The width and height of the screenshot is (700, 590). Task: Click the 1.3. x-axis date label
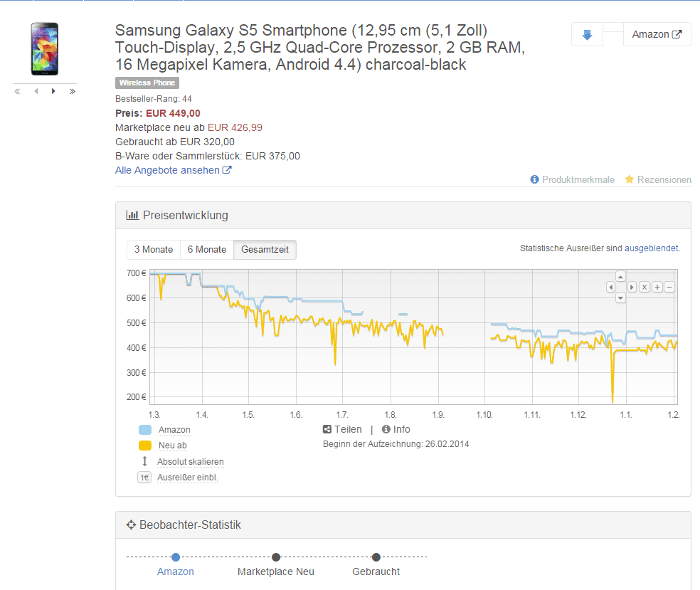pyautogui.click(x=154, y=415)
